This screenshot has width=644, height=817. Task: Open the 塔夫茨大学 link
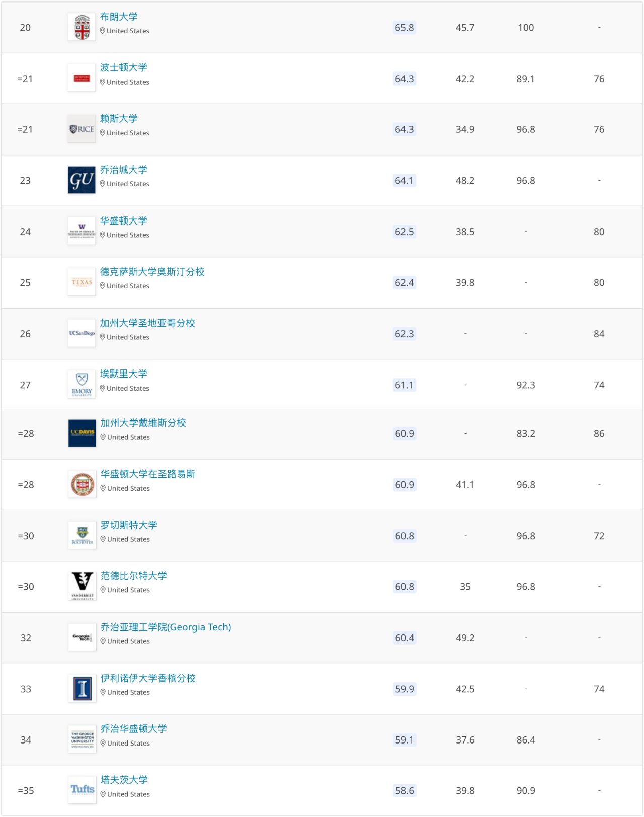coord(124,779)
